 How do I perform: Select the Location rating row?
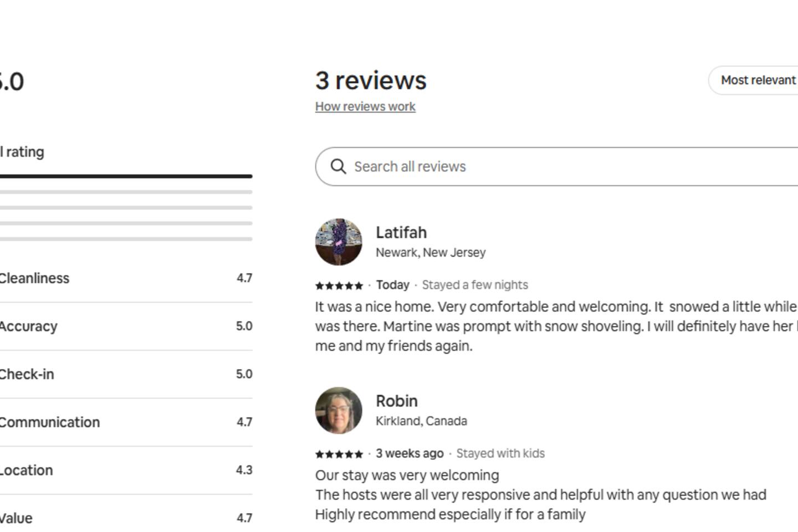(126, 470)
